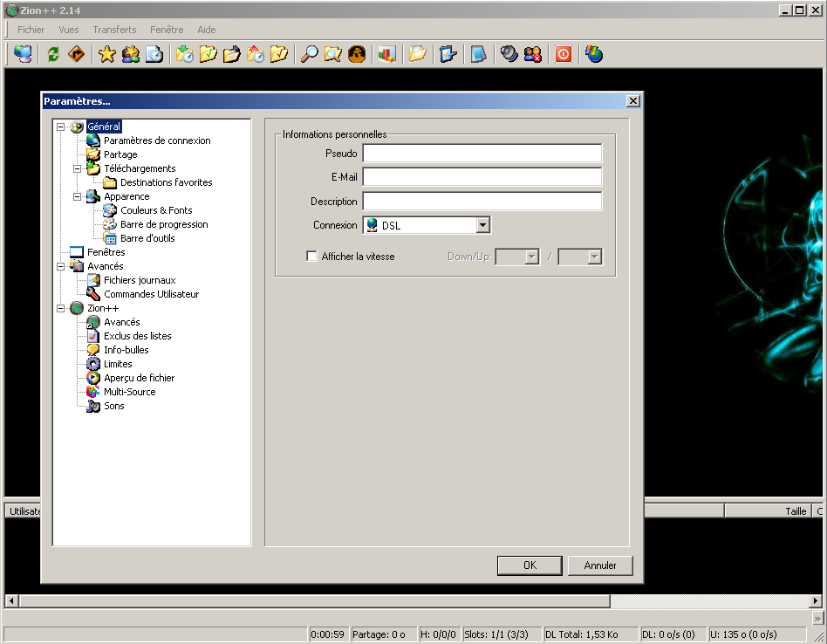The height and width of the screenshot is (644, 827).
Task: Click the red power shutdown toolbar icon
Action: tap(564, 54)
